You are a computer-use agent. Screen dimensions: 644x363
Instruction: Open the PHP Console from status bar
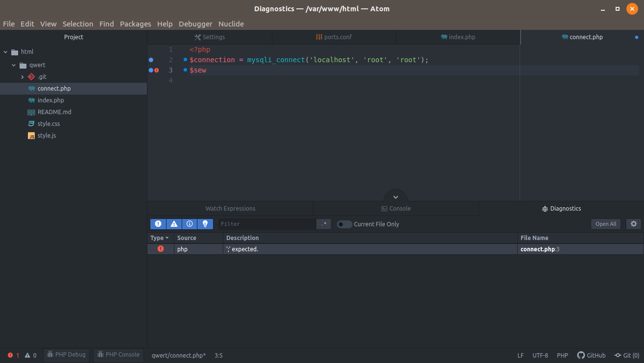pyautogui.click(x=118, y=355)
